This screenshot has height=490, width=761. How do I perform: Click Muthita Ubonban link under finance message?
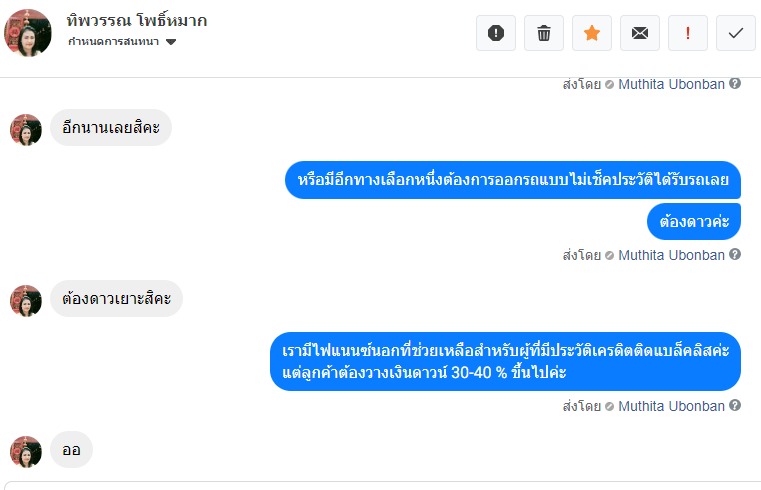click(671, 406)
